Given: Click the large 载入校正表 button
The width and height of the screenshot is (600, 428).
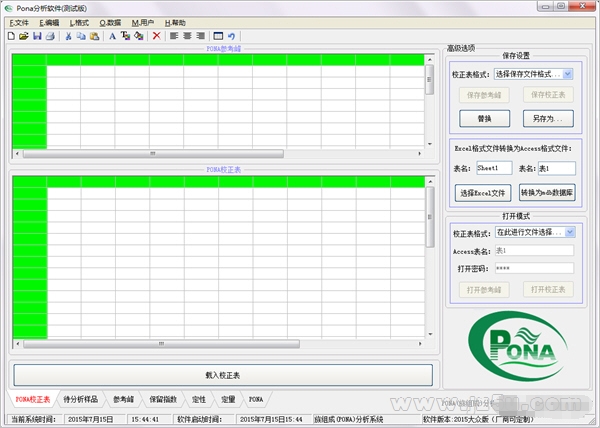Looking at the screenshot, I should (x=223, y=375).
